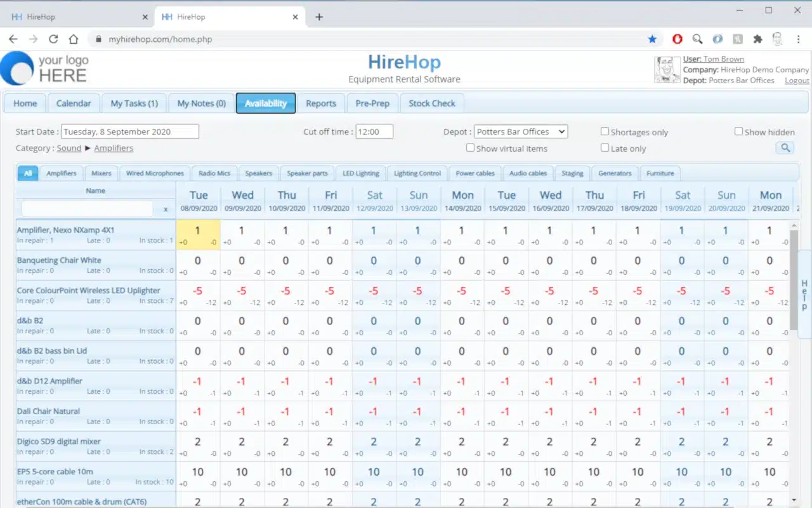Click highlighted Tue 08/09/2020 cell for Nexo amplifier
Image resolution: width=812 pixels, height=508 pixels.
[x=198, y=234]
